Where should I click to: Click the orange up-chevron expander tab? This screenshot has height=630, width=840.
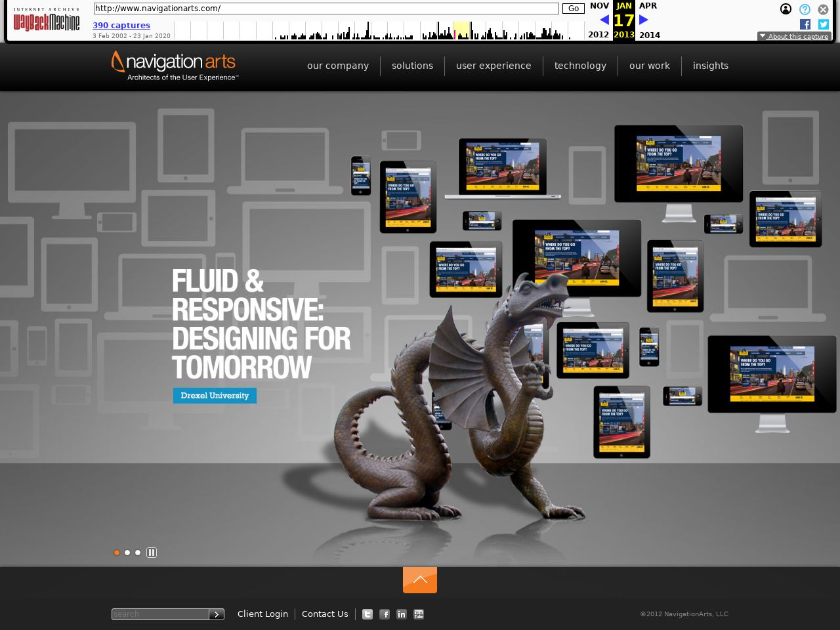(x=420, y=579)
